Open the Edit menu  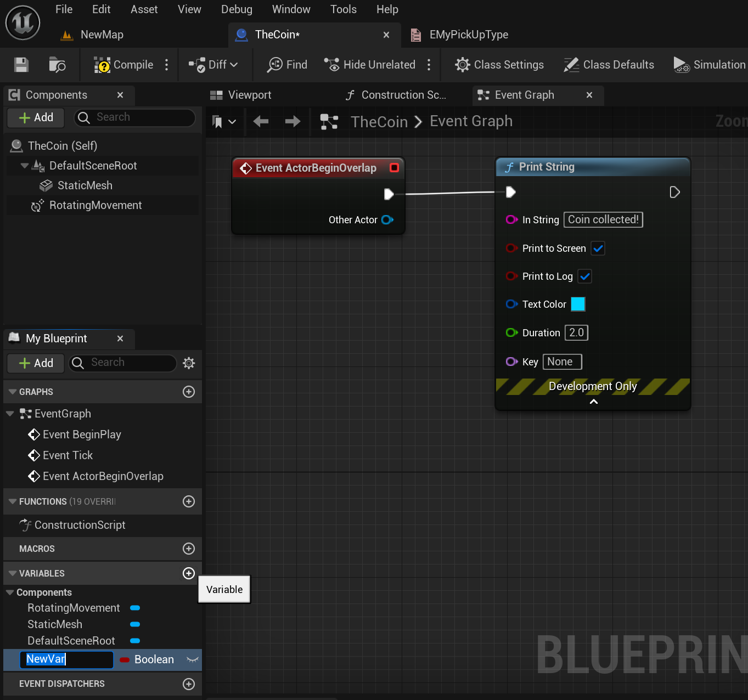(x=102, y=9)
